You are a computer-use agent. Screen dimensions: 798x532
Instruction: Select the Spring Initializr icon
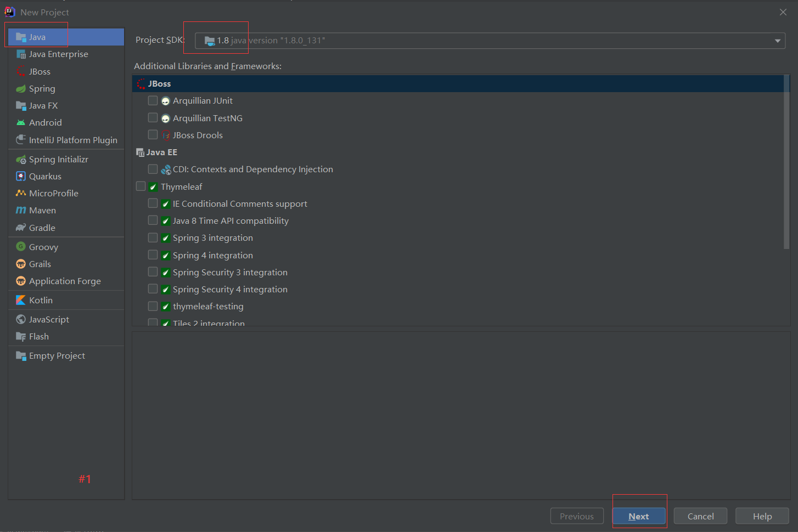(21, 159)
